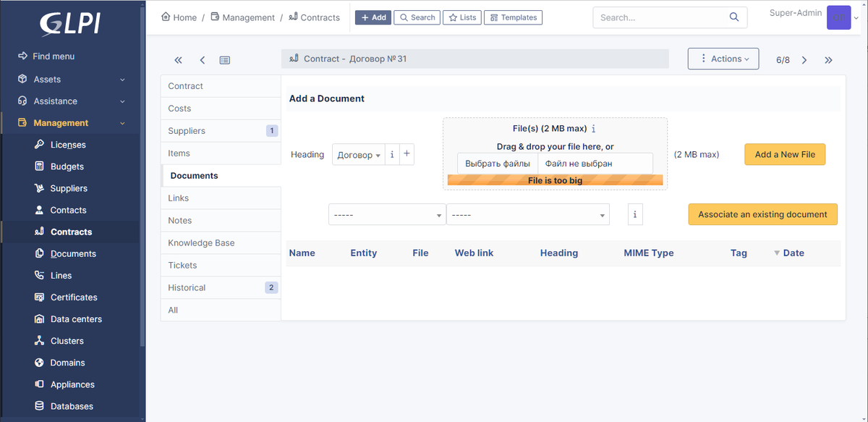Select the Documents tab
The height and width of the screenshot is (422, 868).
pos(221,176)
